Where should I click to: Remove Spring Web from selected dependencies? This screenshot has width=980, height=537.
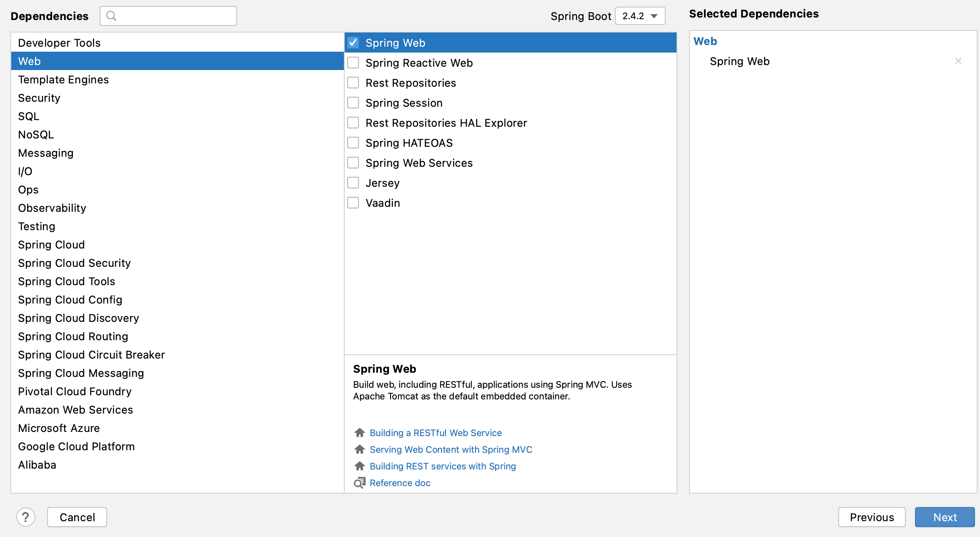(958, 61)
